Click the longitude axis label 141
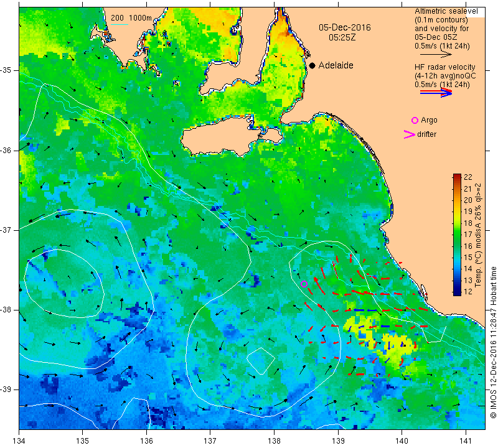Screen dimensions: 498x448 click(x=466, y=441)
